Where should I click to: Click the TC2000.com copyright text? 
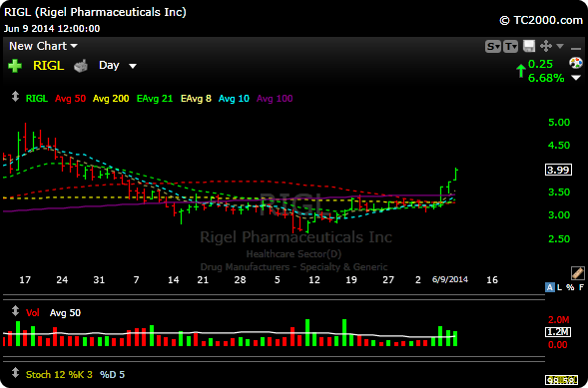coord(541,20)
